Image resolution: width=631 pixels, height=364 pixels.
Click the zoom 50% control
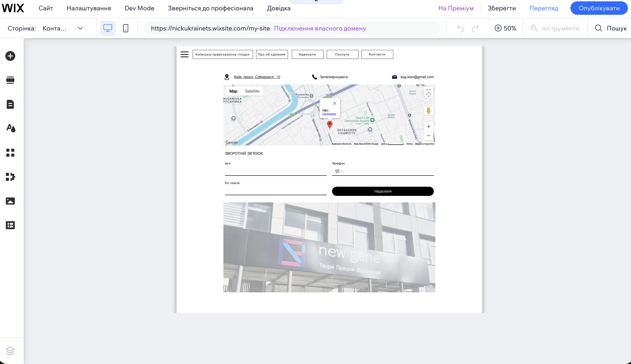pyautogui.click(x=505, y=28)
